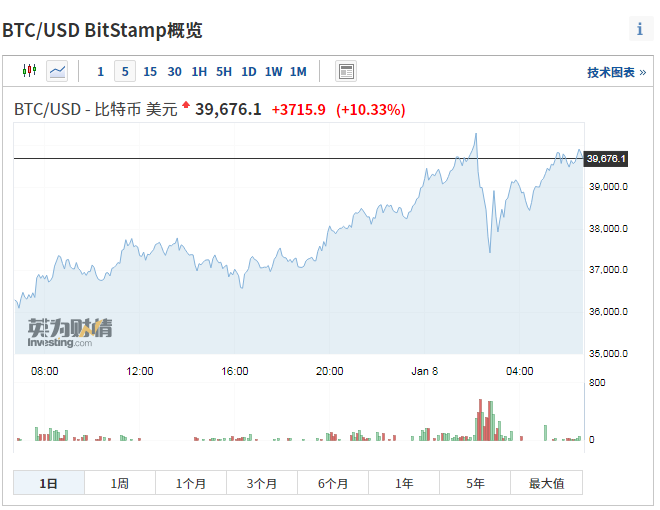Set the interval to 1M
Viewport: 660px width, 510px height.
click(298, 71)
